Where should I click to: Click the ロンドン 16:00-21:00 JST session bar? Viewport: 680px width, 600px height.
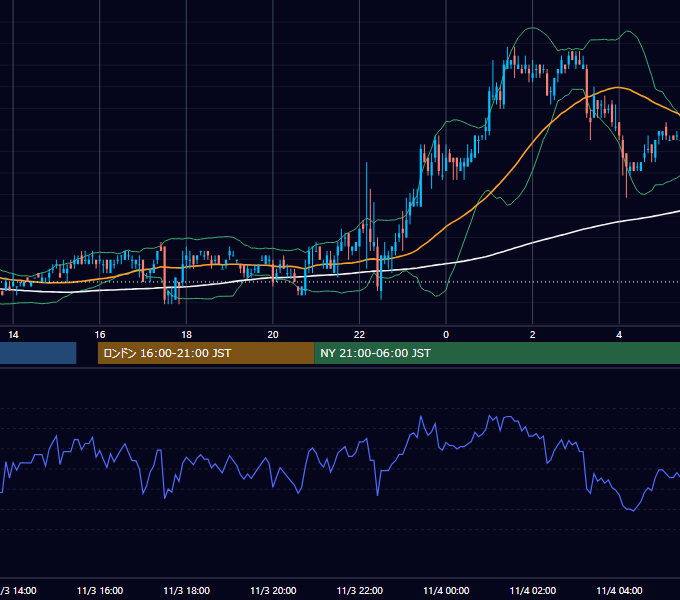(206, 353)
